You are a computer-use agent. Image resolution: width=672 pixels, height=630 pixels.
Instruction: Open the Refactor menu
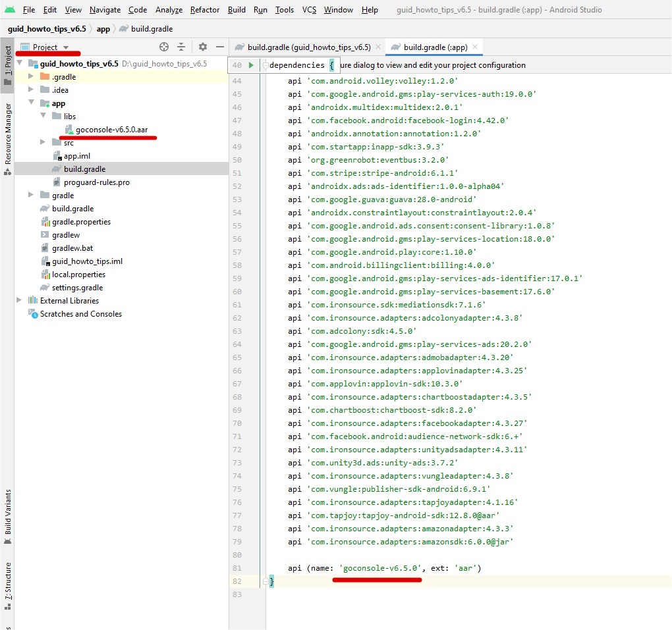(x=205, y=9)
